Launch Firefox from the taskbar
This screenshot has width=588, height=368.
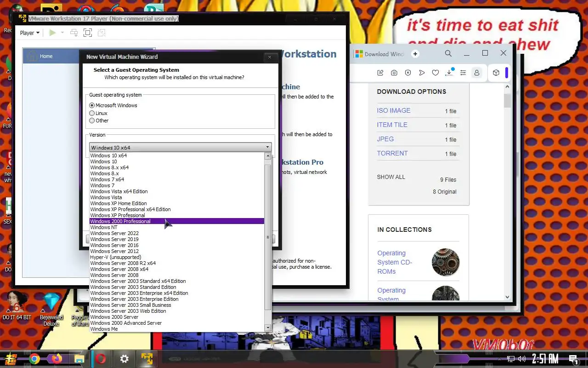57,359
